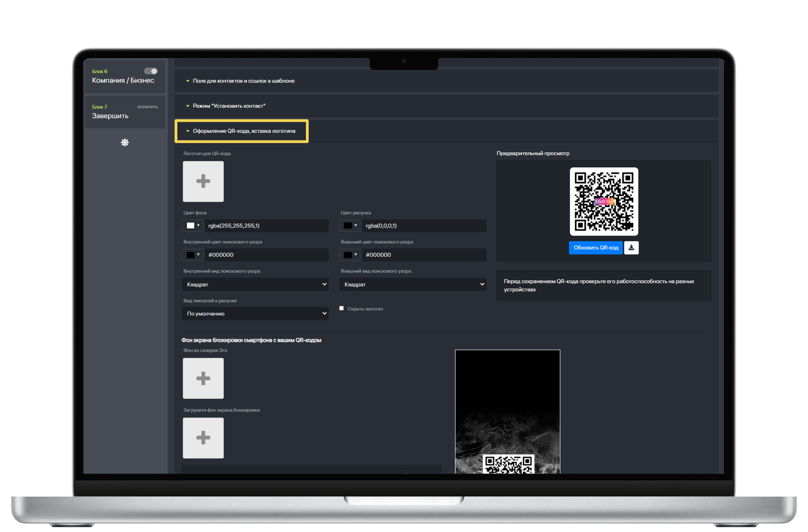Click the QR code preview image
Image resolution: width=808 pixels, height=532 pixels.
click(604, 201)
